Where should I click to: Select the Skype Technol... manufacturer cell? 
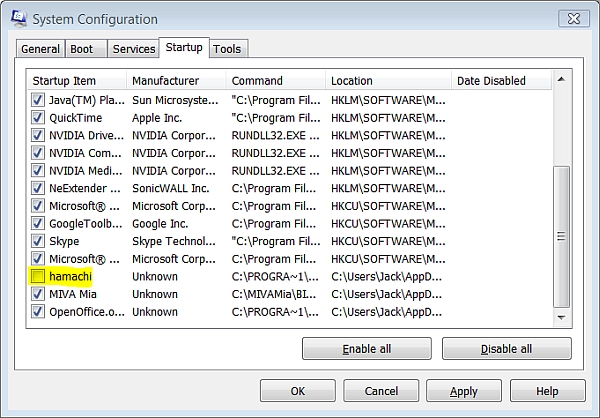tap(174, 241)
